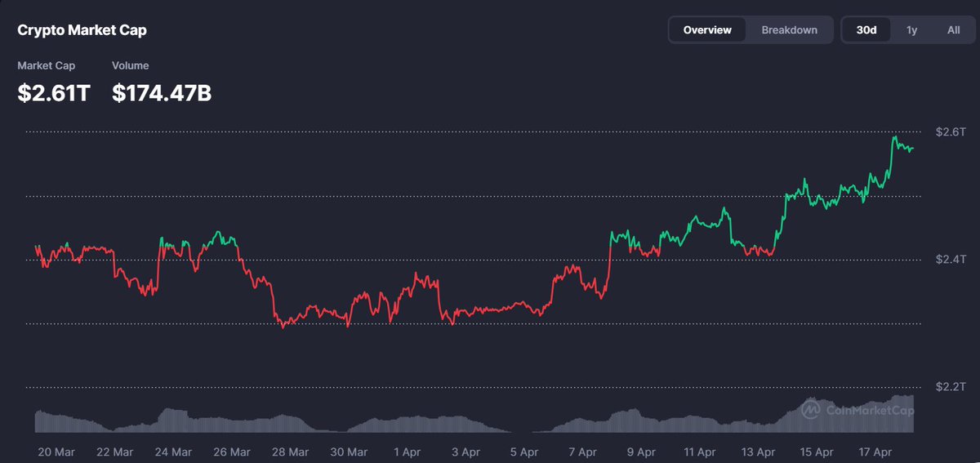The height and width of the screenshot is (463, 980).
Task: Select the 1y time range
Action: (911, 30)
